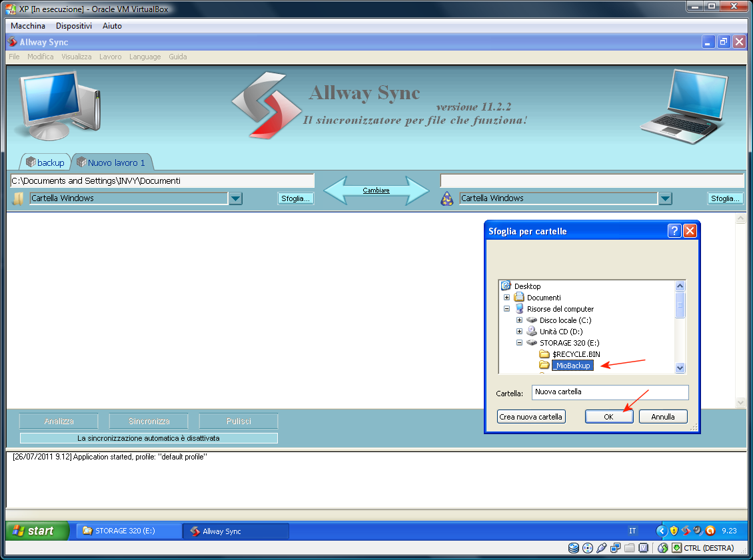This screenshot has height=560, width=753.
Task: Click the VirtualBox keyboard capture green arrow icon
Action: [676, 548]
